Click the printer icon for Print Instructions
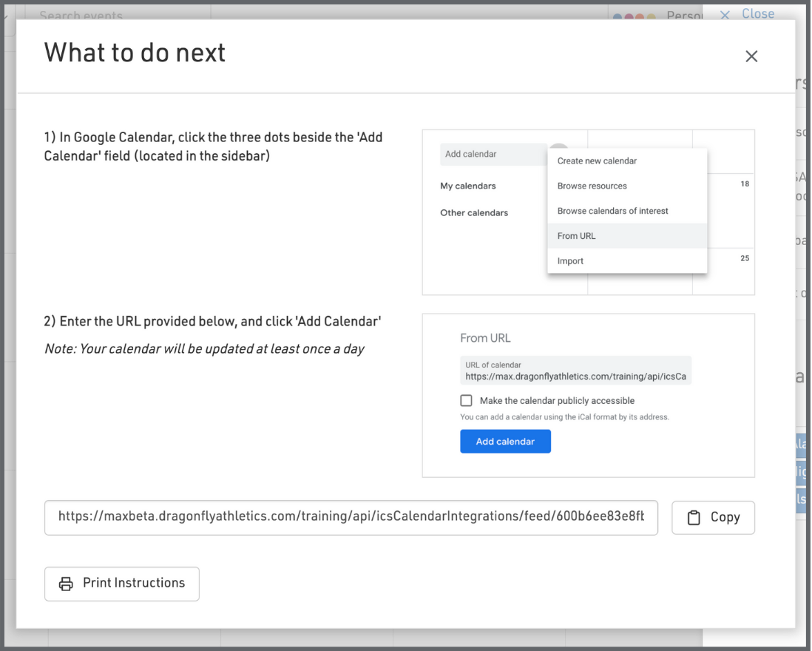 66,584
